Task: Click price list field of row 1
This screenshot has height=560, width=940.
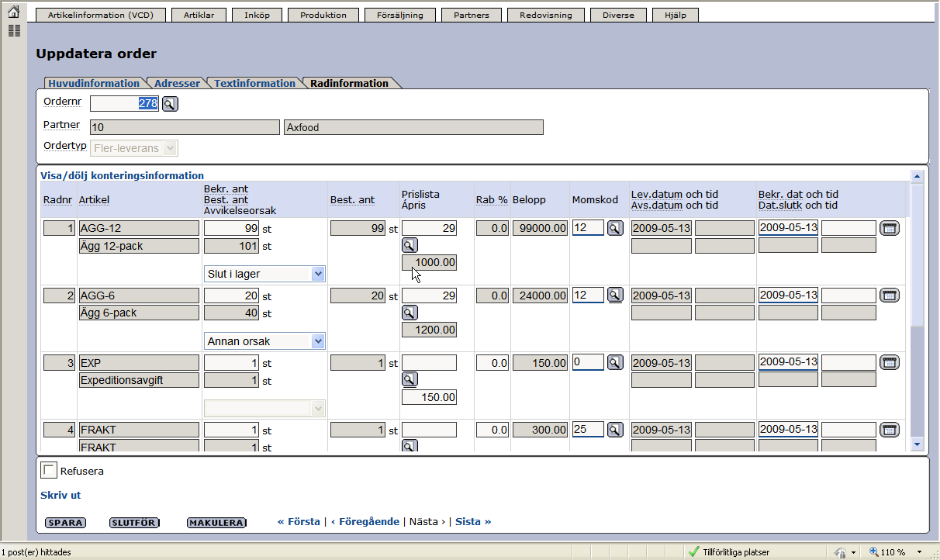Action: pos(429,228)
